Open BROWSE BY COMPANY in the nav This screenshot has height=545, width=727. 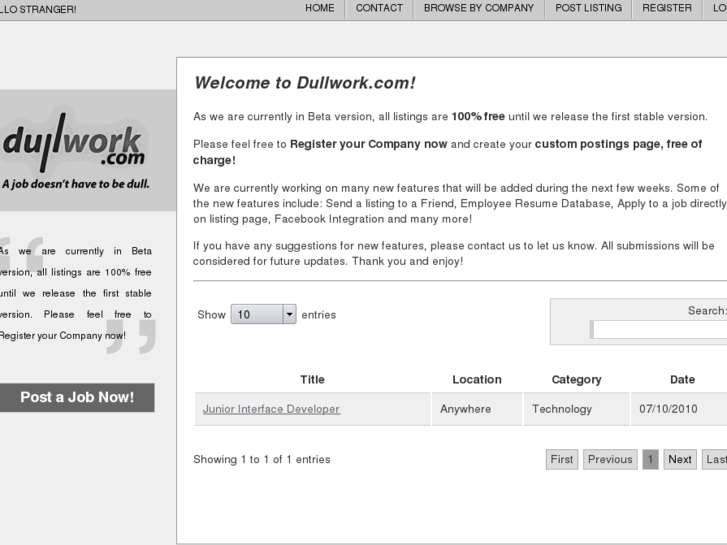click(478, 8)
